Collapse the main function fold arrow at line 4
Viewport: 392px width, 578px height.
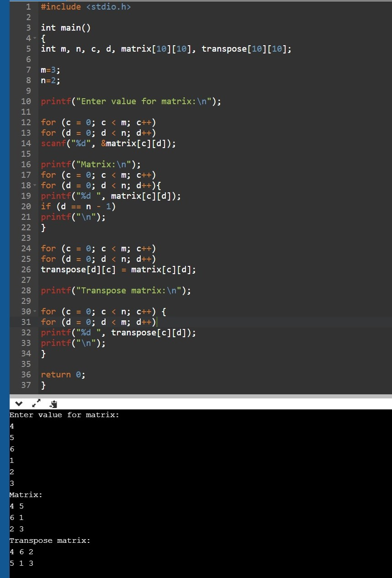tap(35, 38)
